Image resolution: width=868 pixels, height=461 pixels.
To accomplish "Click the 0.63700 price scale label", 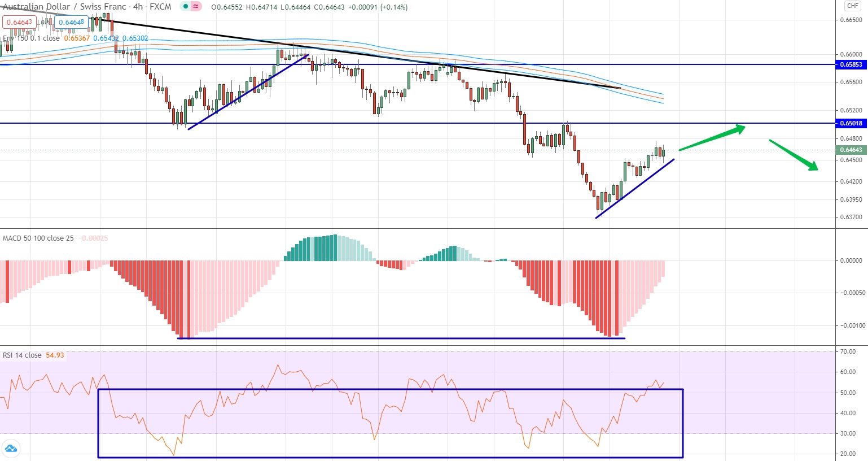I will point(851,217).
